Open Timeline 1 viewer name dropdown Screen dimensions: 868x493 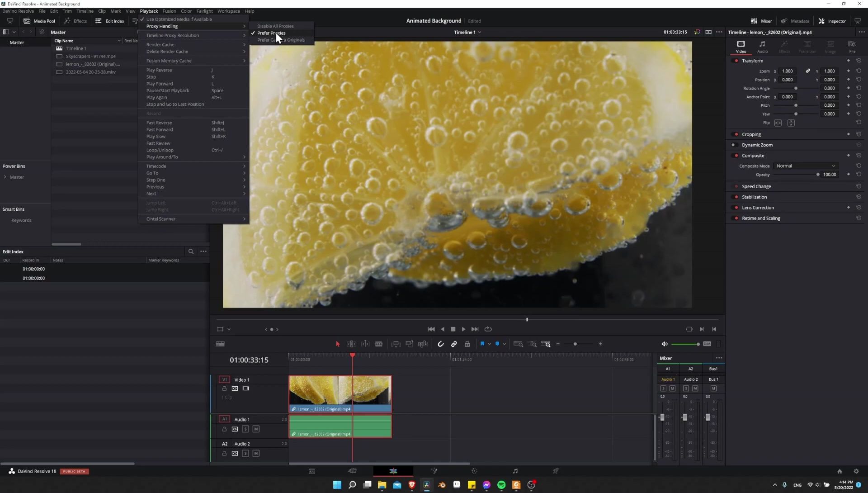click(x=467, y=32)
